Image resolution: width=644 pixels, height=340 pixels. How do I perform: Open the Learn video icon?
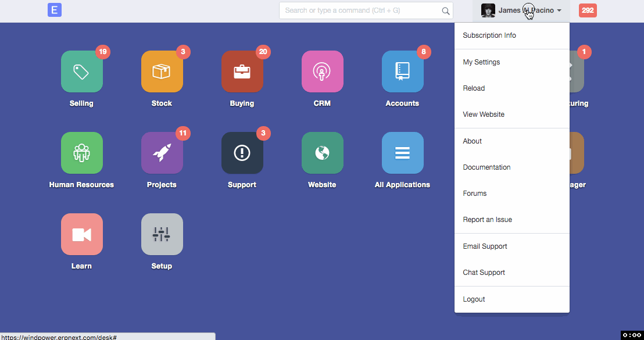click(82, 234)
